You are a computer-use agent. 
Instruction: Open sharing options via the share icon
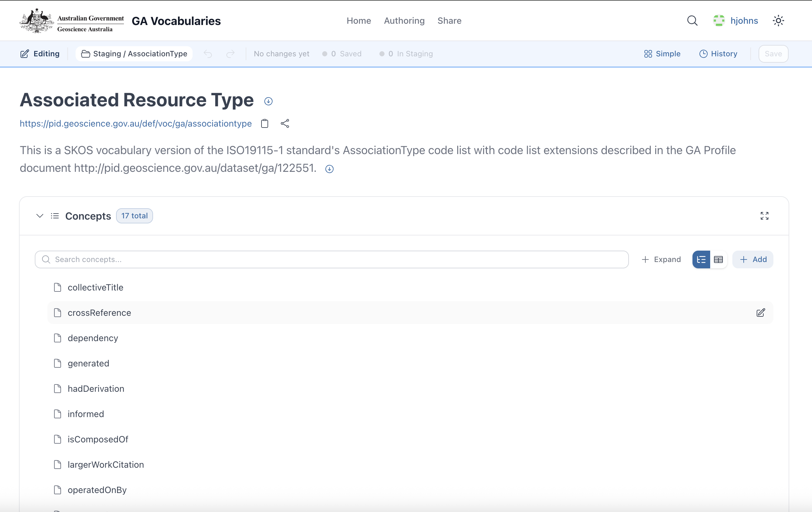point(285,123)
